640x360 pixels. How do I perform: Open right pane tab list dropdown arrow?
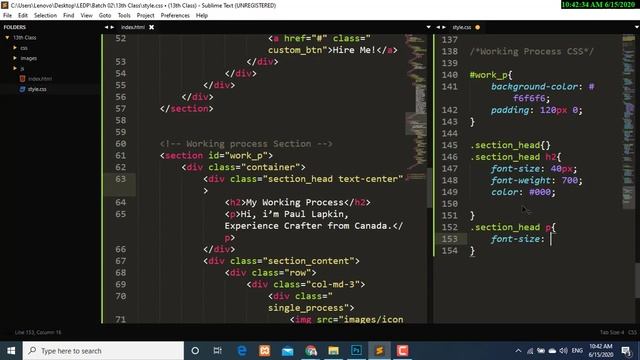tap(637, 27)
